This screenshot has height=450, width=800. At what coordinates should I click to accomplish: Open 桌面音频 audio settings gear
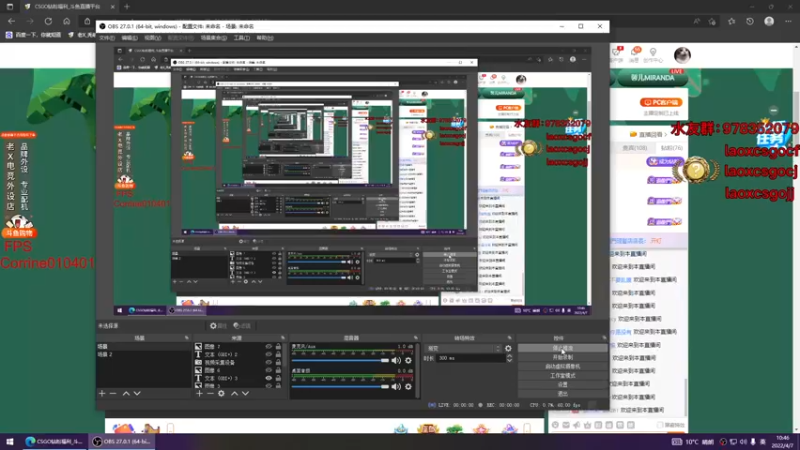(408, 386)
